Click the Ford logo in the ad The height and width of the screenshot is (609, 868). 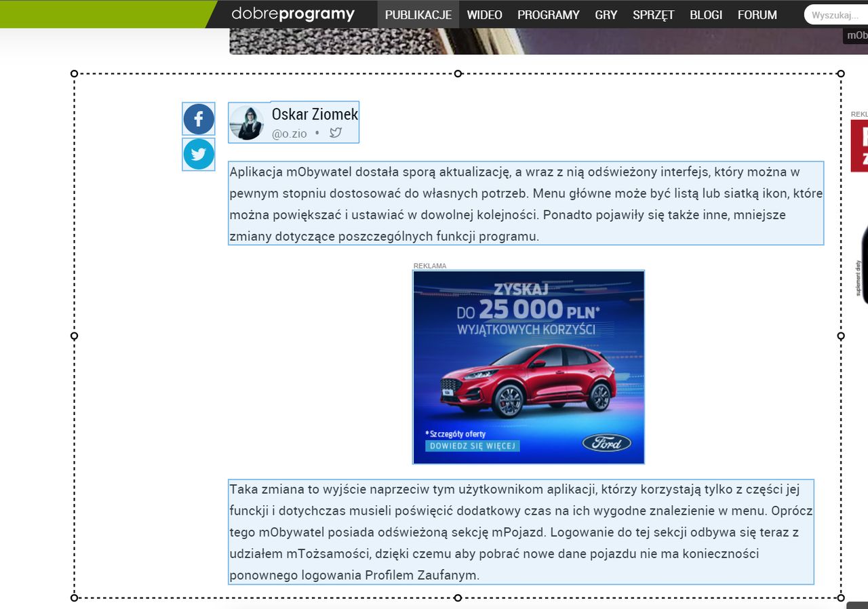tap(607, 443)
